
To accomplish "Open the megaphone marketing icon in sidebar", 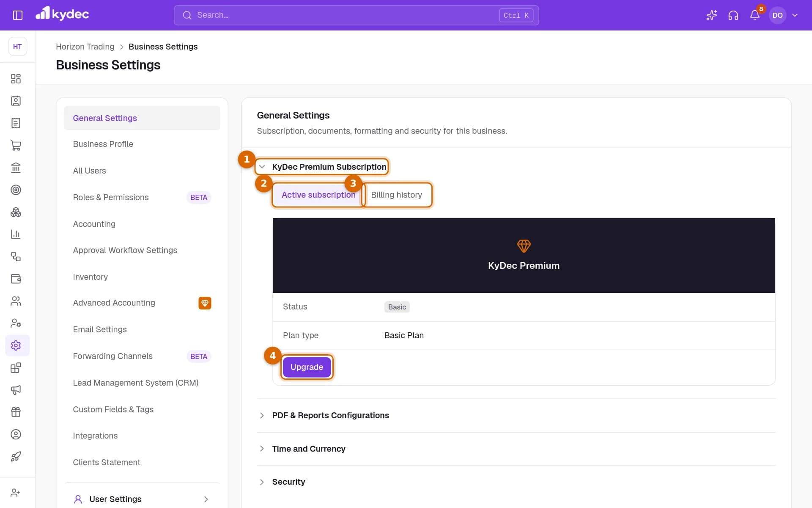I will [x=16, y=390].
